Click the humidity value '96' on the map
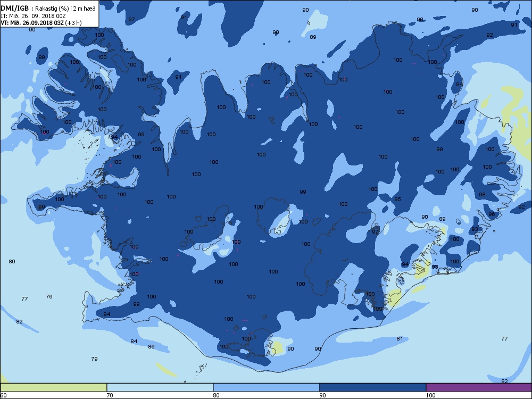The image size is (532, 399). click(492, 214)
